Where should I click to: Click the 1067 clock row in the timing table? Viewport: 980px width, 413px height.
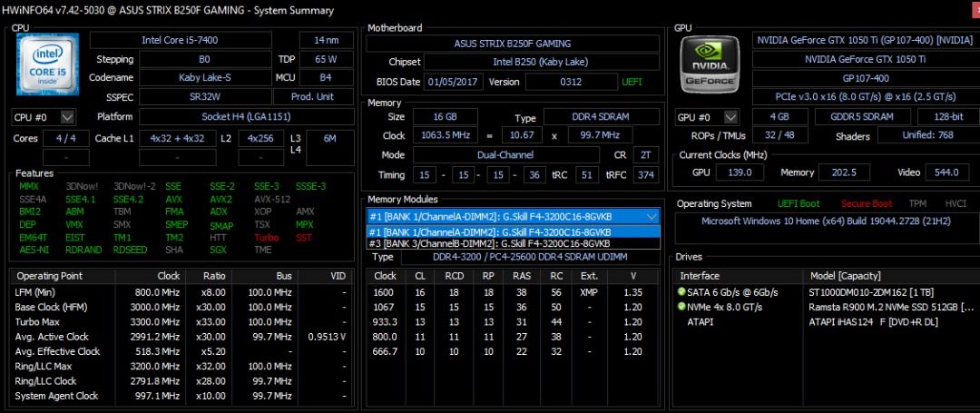513,307
